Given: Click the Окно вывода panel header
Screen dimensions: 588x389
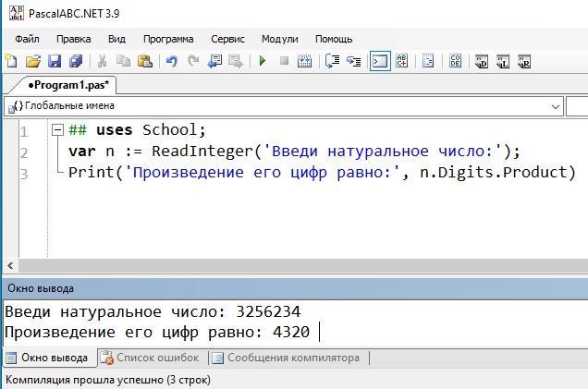Looking at the screenshot, I should click(x=295, y=288).
